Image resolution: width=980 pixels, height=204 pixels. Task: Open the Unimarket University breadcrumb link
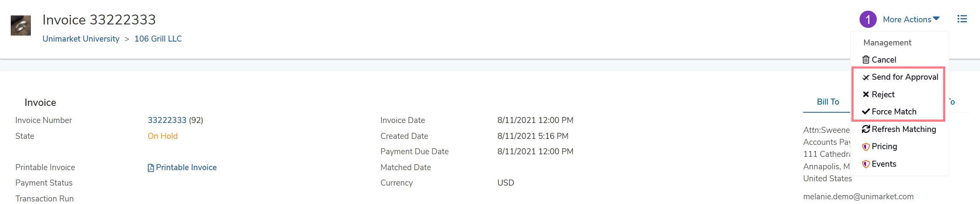coord(81,39)
